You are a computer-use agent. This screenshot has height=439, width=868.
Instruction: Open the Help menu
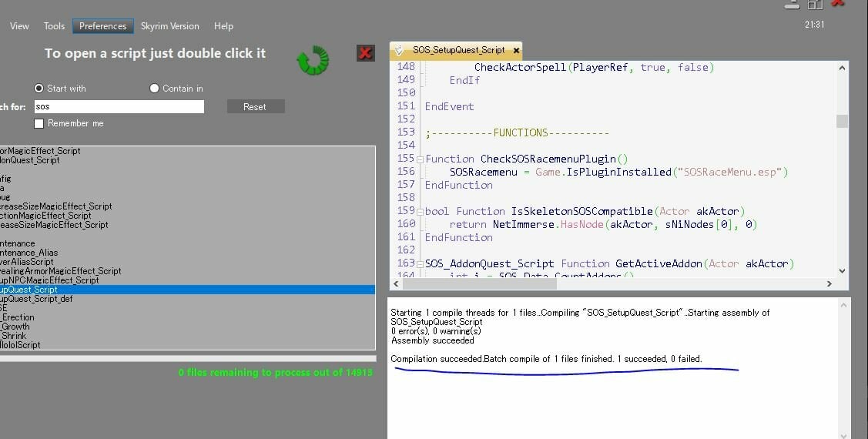223,26
